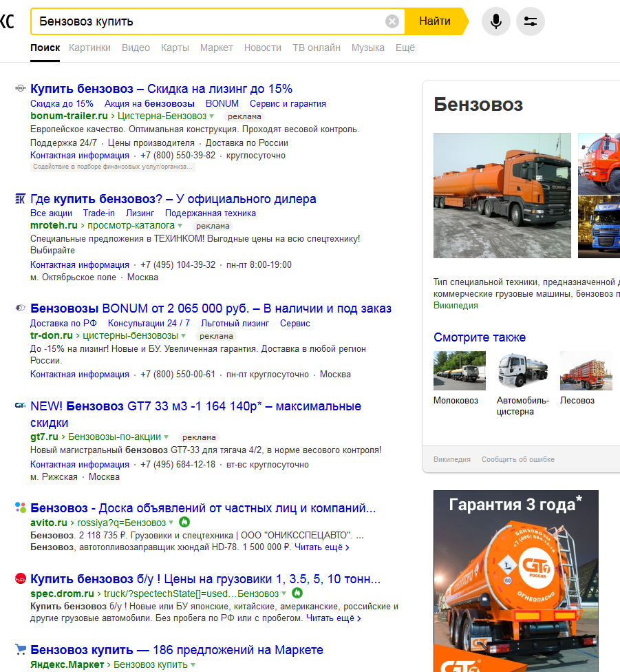Screen dimensions: 620x672
Task: Open the Маркет tab
Action: pyautogui.click(x=216, y=48)
